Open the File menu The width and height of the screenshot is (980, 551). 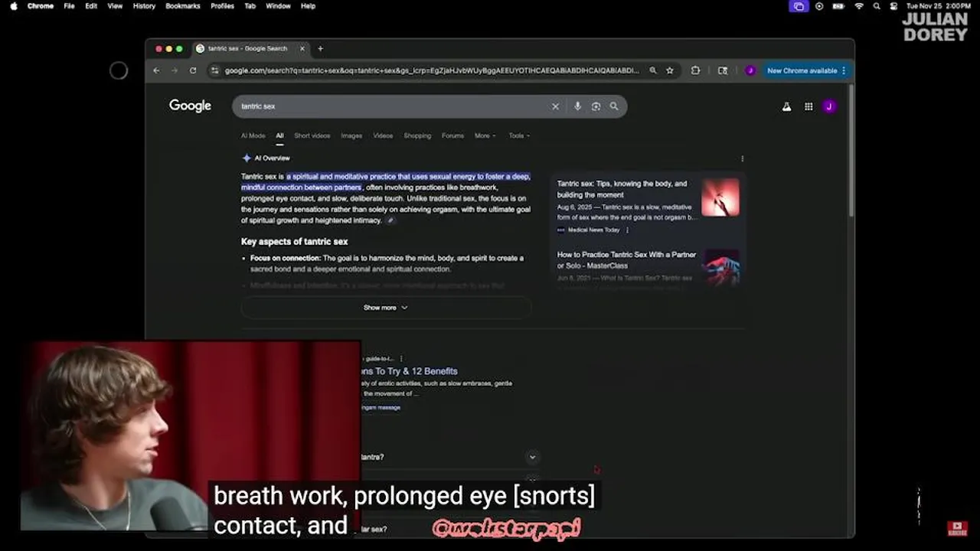coord(69,6)
